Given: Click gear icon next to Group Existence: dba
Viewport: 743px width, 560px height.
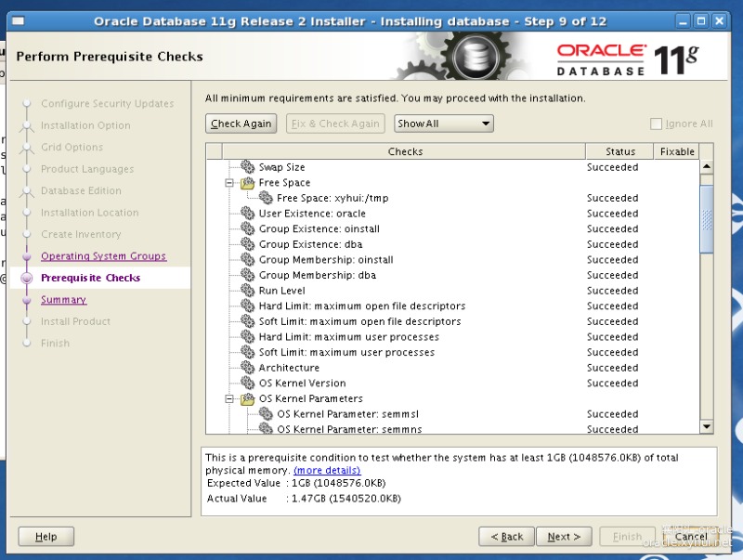Looking at the screenshot, I should pyautogui.click(x=247, y=244).
